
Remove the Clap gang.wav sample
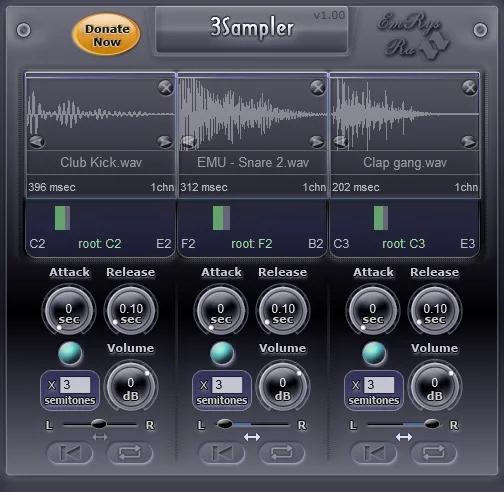pos(469,88)
